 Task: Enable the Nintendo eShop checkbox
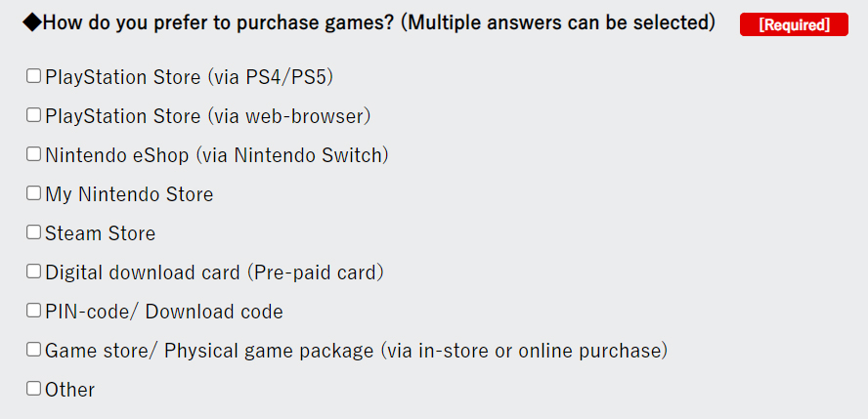pyautogui.click(x=34, y=154)
